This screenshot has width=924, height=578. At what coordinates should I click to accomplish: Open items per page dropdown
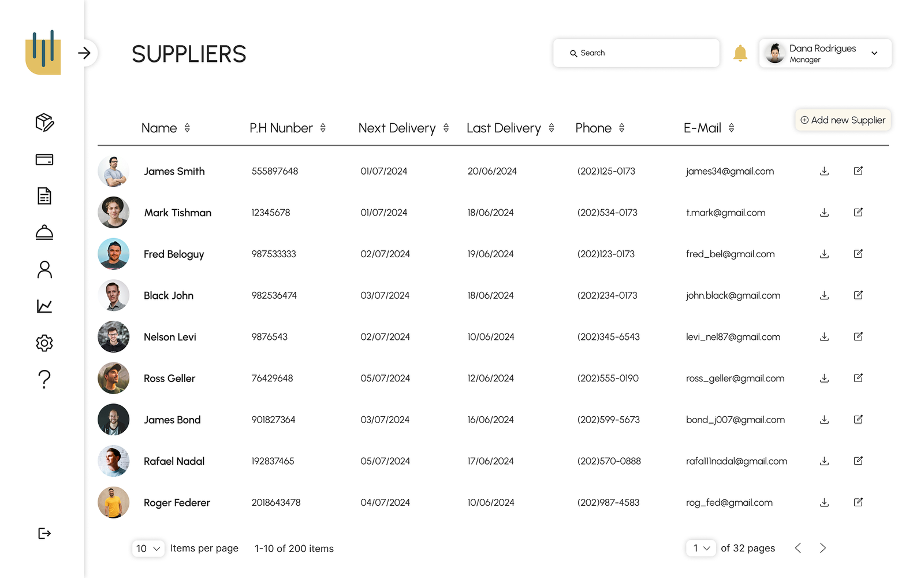[148, 549]
